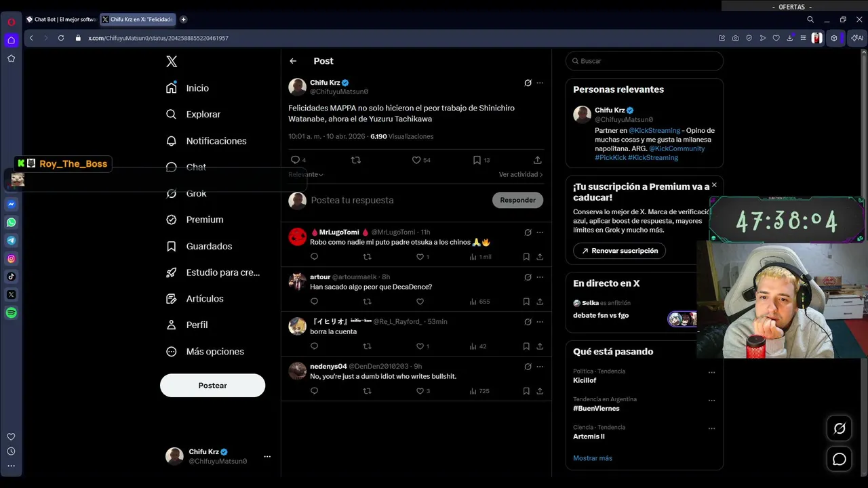Open more options on MrLugoTomi's reply
This screenshot has height=488, width=868.
[540, 232]
